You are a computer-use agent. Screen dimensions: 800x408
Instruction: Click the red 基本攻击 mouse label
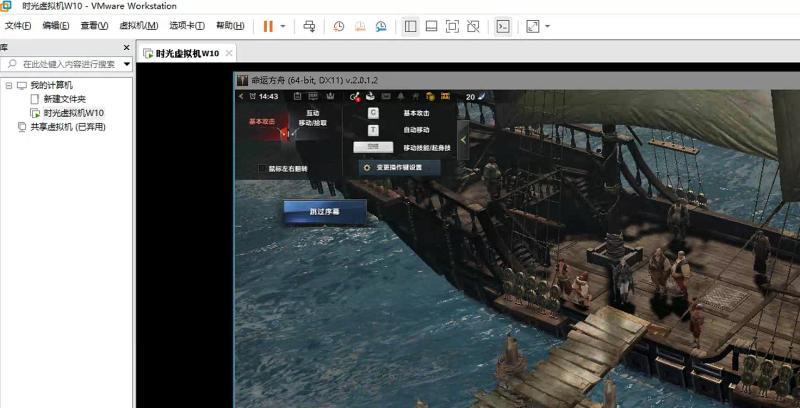point(262,121)
